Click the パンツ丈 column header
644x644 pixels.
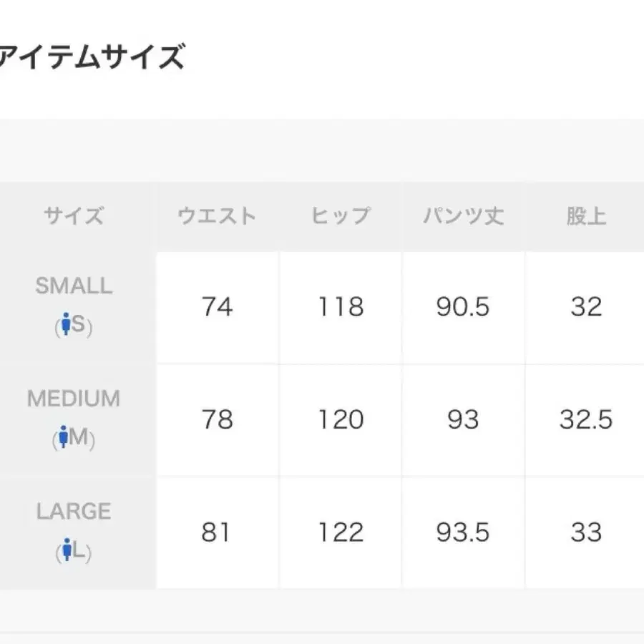463,216
